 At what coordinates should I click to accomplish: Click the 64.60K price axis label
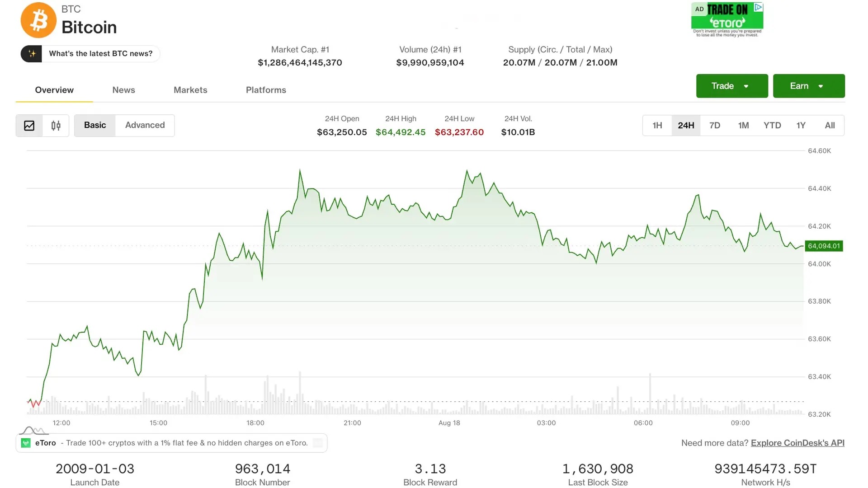(x=819, y=151)
